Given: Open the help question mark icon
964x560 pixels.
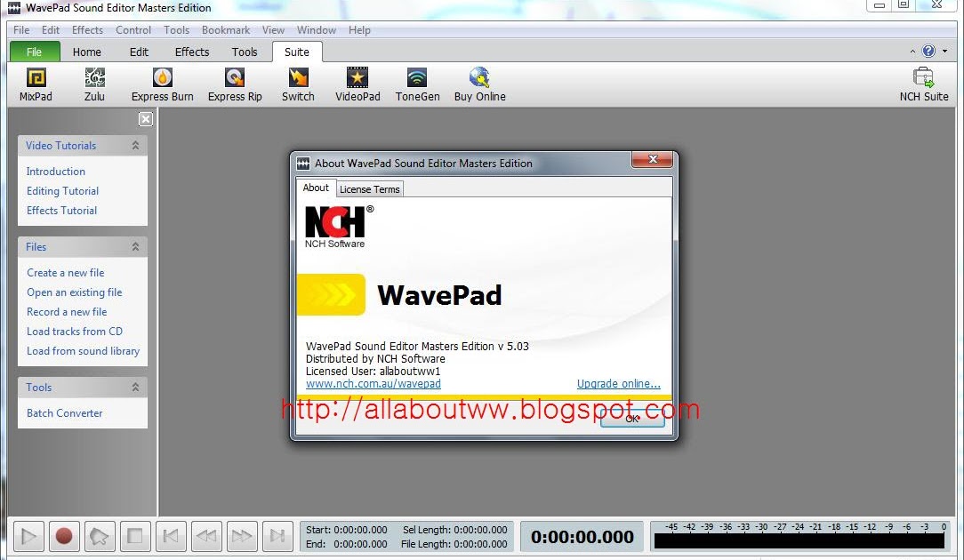Looking at the screenshot, I should (x=928, y=51).
